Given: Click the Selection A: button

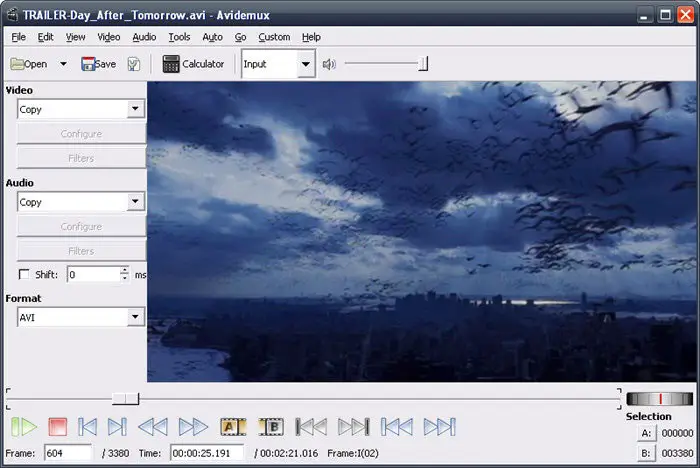Looking at the screenshot, I should tap(646, 433).
